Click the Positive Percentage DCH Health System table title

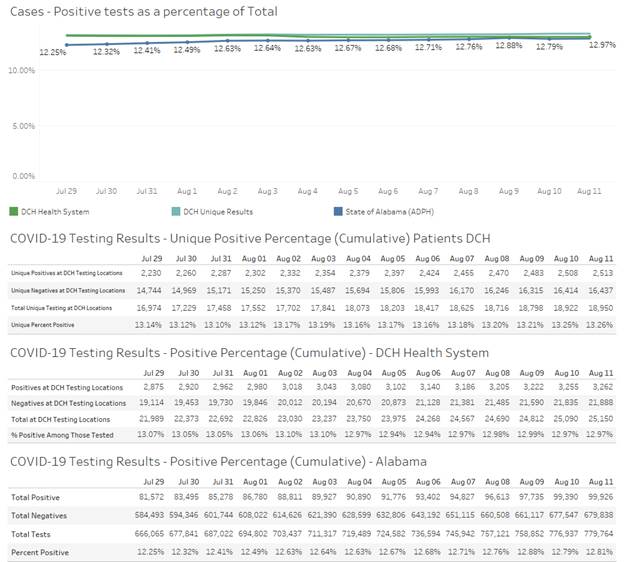249,353
